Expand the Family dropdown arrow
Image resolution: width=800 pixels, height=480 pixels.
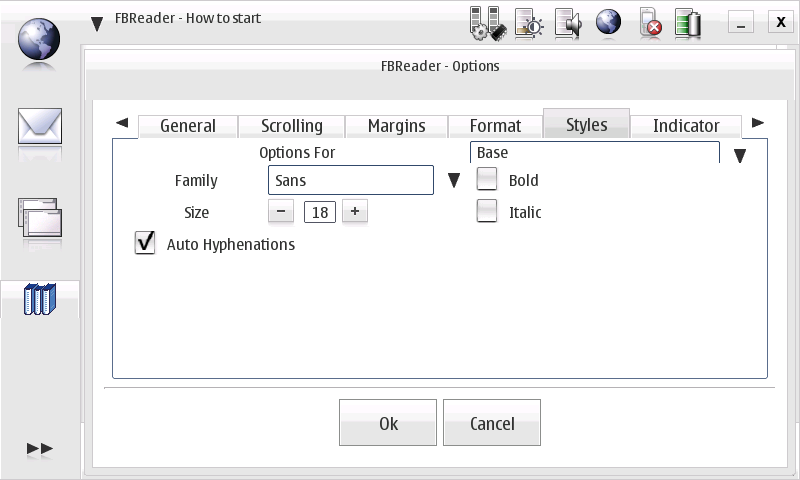(x=454, y=180)
